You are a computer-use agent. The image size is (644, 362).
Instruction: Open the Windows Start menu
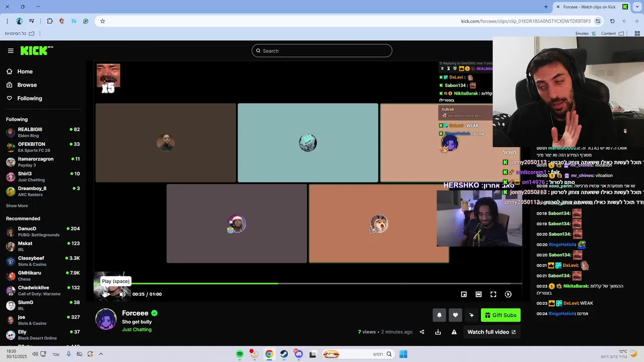click(403, 354)
